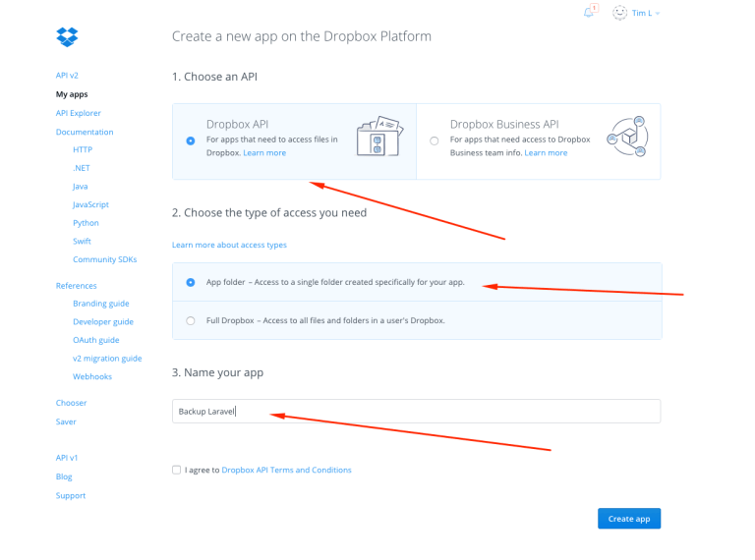Open My apps in the sidebar
The image size is (755, 560).
point(72,94)
